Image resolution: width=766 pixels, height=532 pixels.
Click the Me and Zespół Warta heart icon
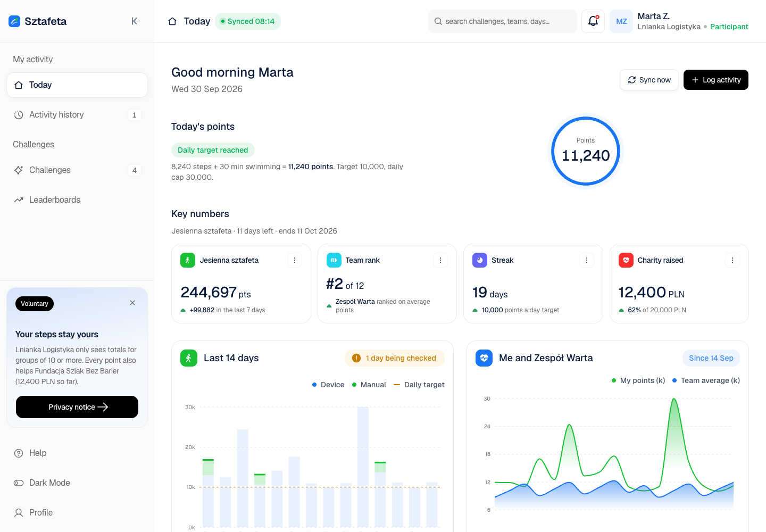(484, 358)
